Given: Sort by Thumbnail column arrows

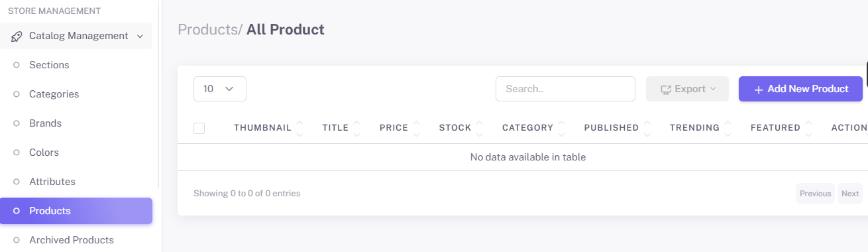Looking at the screenshot, I should click(x=299, y=128).
